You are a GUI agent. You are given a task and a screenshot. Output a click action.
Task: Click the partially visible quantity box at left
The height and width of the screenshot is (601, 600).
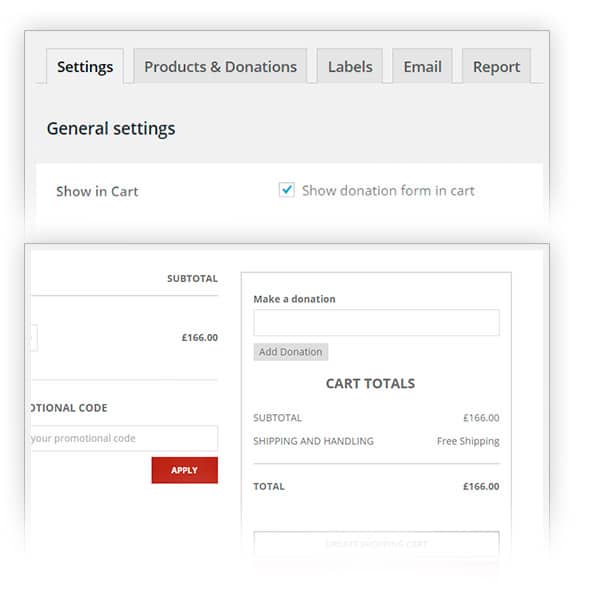34,338
